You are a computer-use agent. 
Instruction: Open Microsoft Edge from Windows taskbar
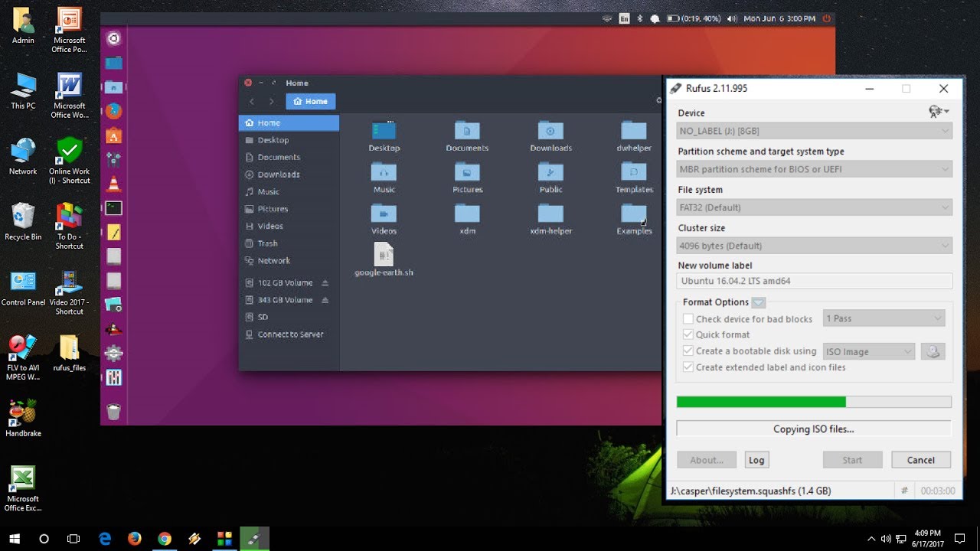click(105, 539)
